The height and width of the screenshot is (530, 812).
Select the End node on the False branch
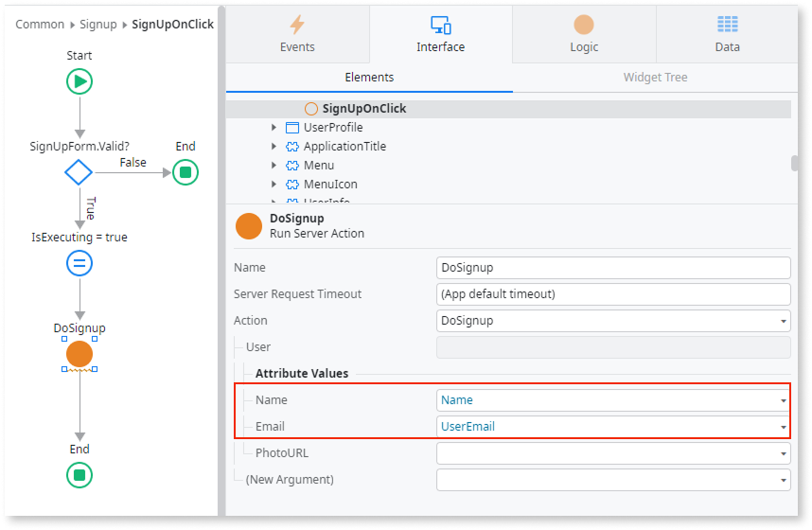click(185, 172)
